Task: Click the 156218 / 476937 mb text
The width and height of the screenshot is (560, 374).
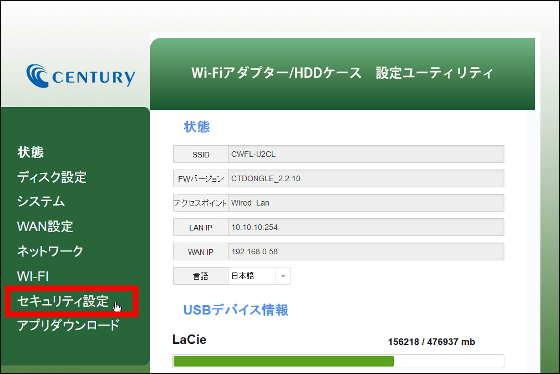Action: point(431,342)
